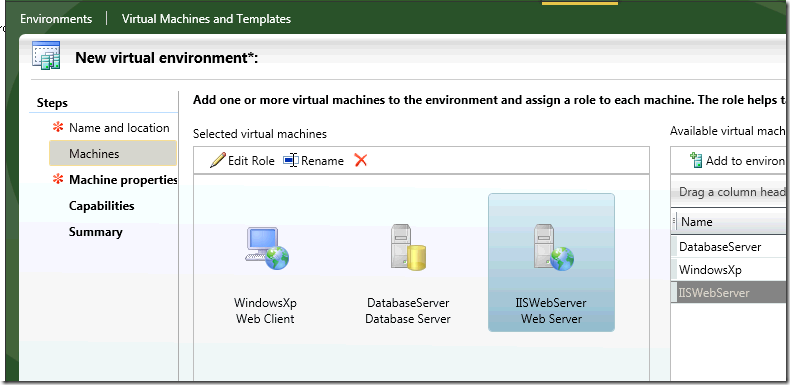
Task: Open the Capabilities step
Action: pos(102,206)
